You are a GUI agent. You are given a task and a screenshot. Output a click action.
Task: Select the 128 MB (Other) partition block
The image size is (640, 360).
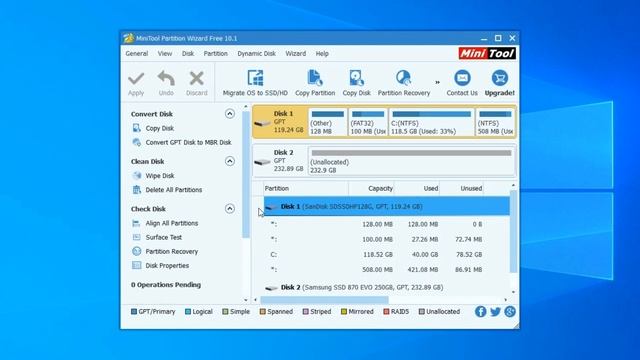point(328,122)
